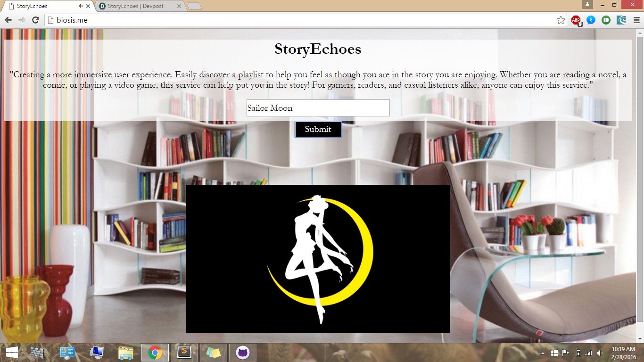Image resolution: width=644 pixels, height=362 pixels.
Task: Open the purple cat taskbar icon
Action: [243, 353]
